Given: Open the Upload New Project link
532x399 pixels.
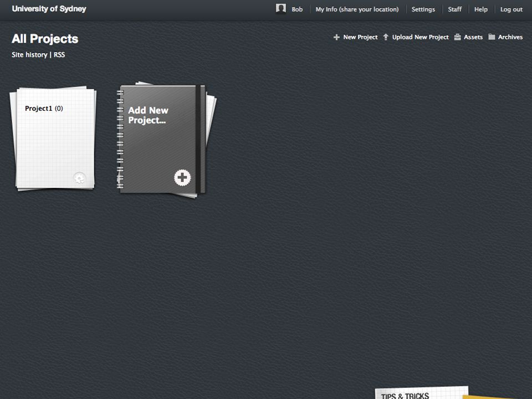Looking at the screenshot, I should (x=421, y=37).
